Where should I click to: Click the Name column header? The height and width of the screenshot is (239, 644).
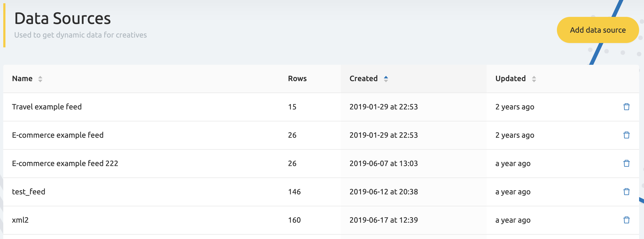pos(22,78)
